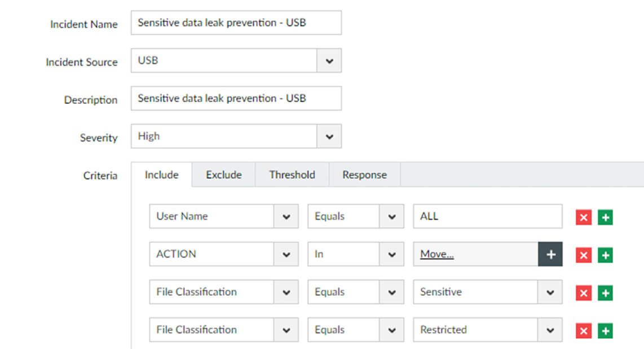Remove the Sensitive File Classification row
The width and height of the screenshot is (644, 349).
[x=584, y=293]
